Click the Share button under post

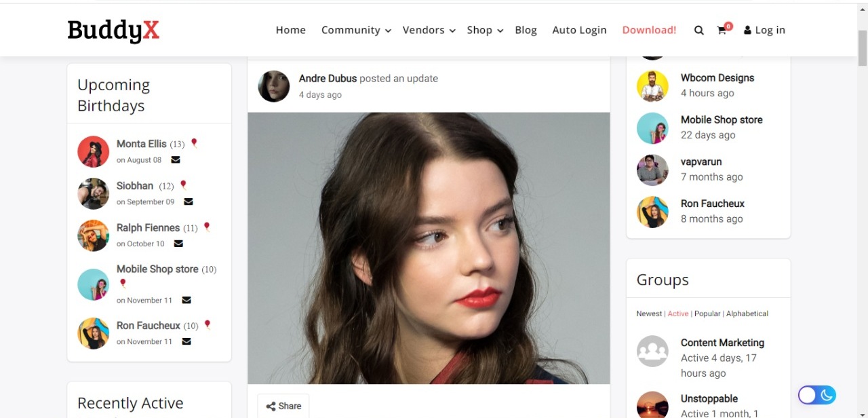coord(283,406)
